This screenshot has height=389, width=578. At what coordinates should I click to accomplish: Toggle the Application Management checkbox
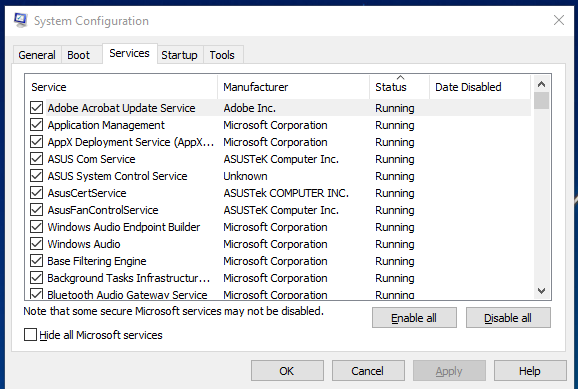pyautogui.click(x=36, y=125)
